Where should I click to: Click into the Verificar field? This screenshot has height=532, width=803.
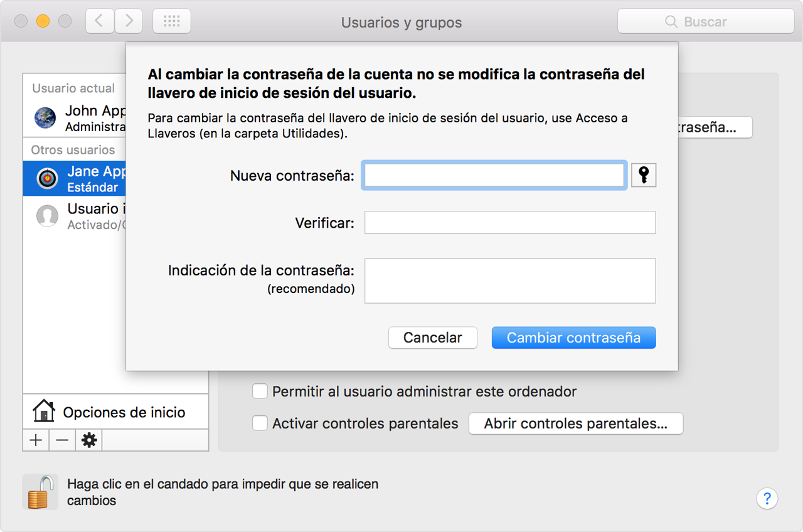point(510,222)
